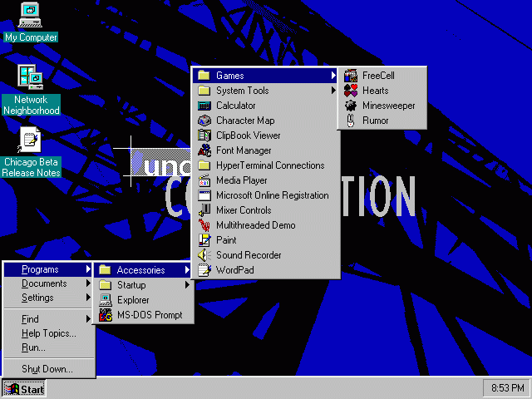This screenshot has width=532, height=399.
Task: Expand the Find submenu arrow
Action: coord(88,318)
